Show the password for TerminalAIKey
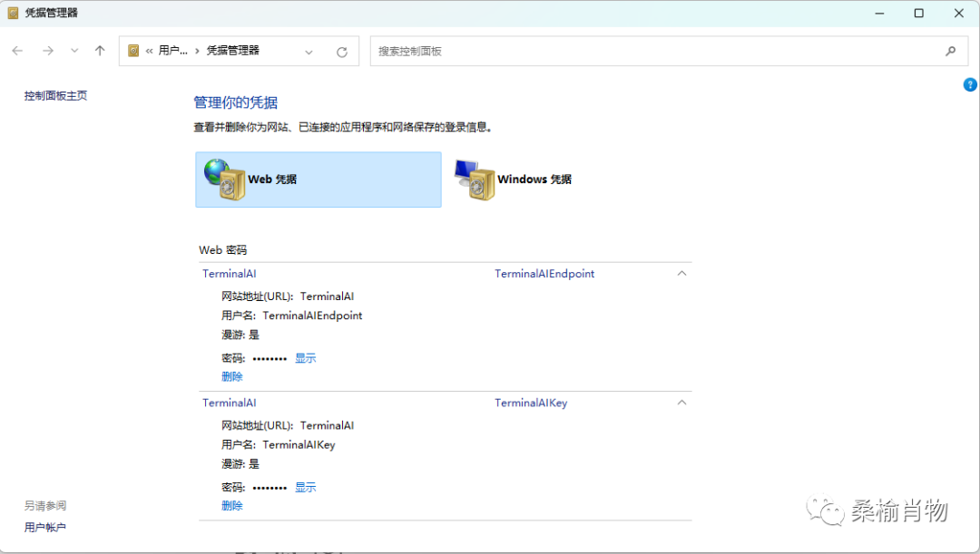980x554 pixels. (306, 487)
